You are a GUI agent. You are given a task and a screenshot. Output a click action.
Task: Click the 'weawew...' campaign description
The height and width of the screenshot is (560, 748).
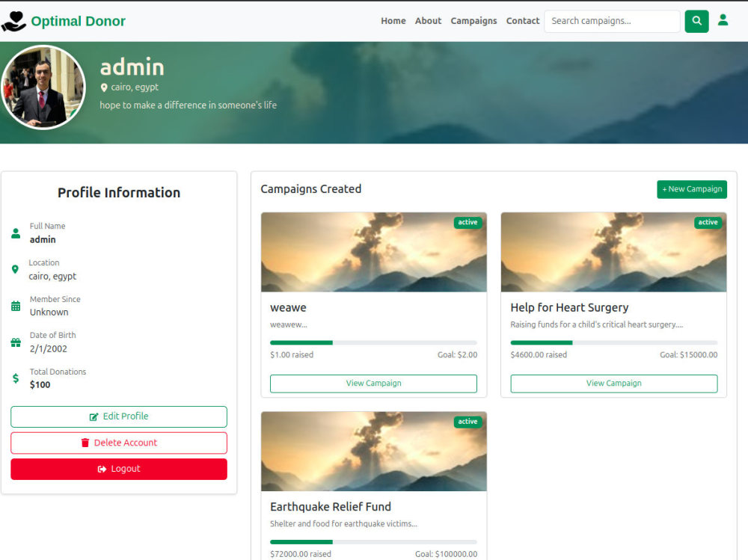[289, 324]
